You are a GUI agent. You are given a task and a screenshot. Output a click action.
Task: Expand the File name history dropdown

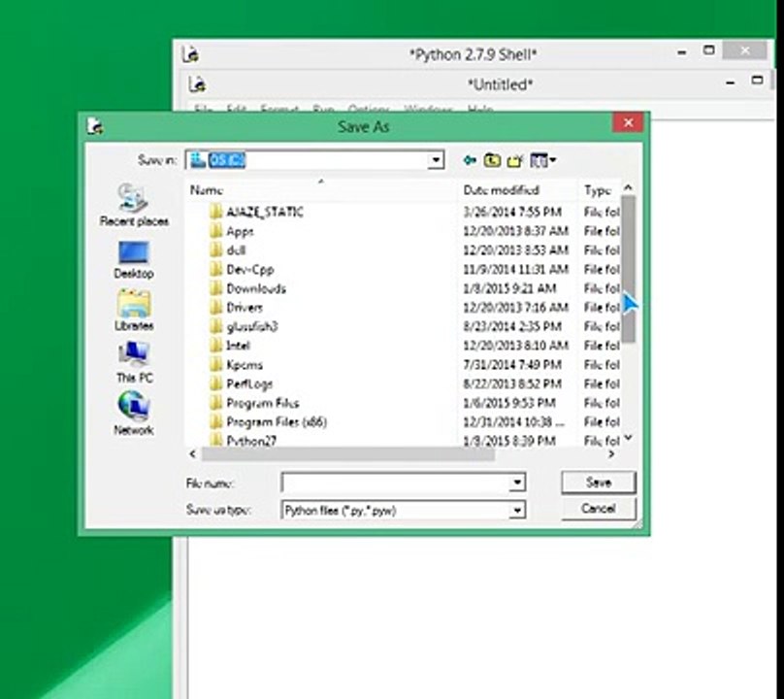coord(517,483)
